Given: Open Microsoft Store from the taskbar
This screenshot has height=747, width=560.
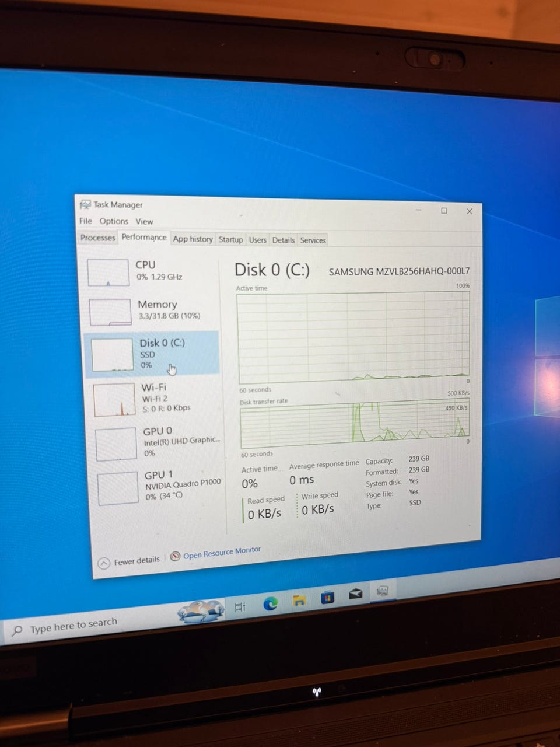Looking at the screenshot, I should click(328, 597).
